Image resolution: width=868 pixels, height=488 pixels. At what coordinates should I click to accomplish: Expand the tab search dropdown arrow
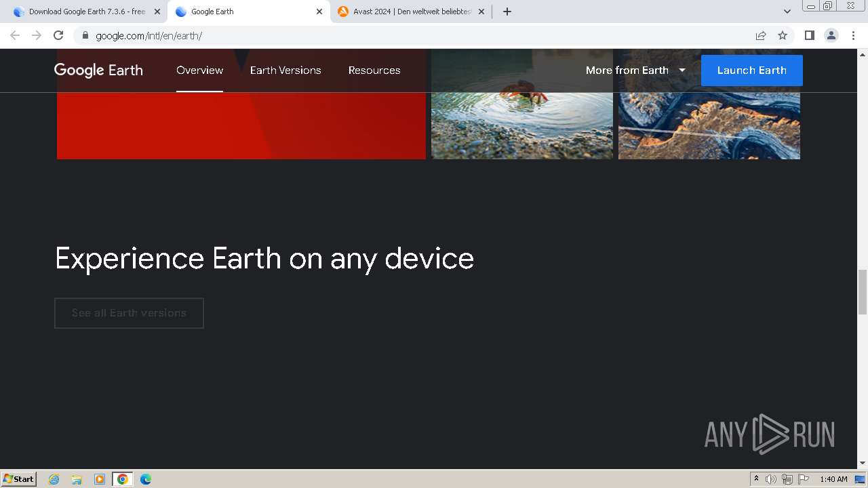click(787, 12)
